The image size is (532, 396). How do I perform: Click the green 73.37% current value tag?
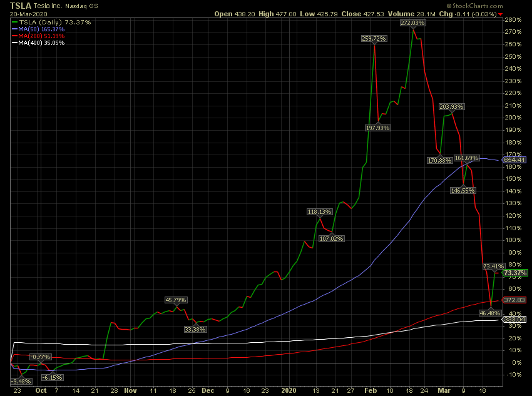[x=515, y=273]
